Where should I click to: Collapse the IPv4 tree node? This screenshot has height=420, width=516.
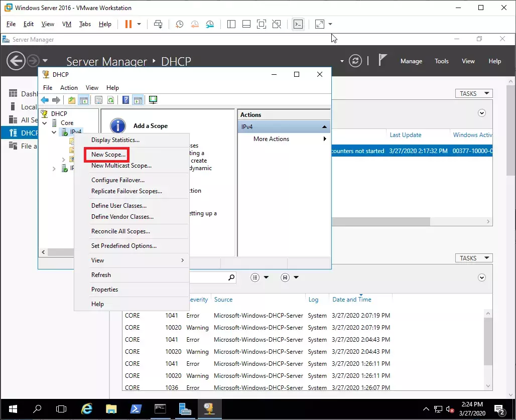(x=54, y=132)
